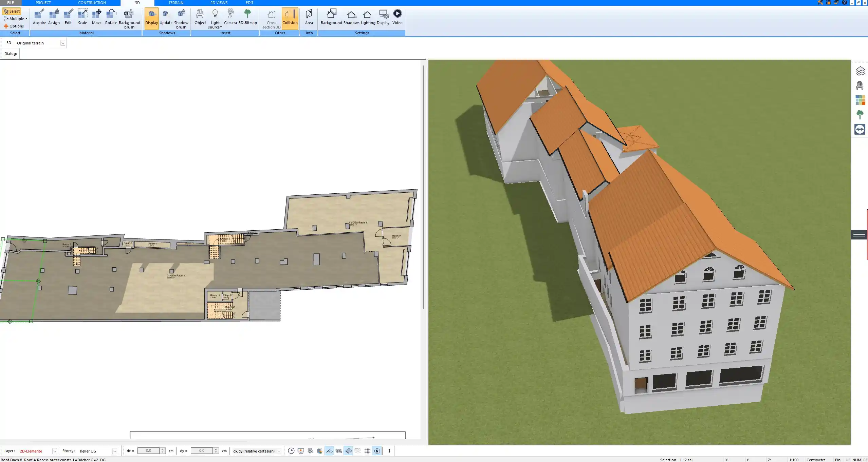
Task: Change the coordinate mode from dx,dy relative cartesian
Action: (x=278, y=451)
